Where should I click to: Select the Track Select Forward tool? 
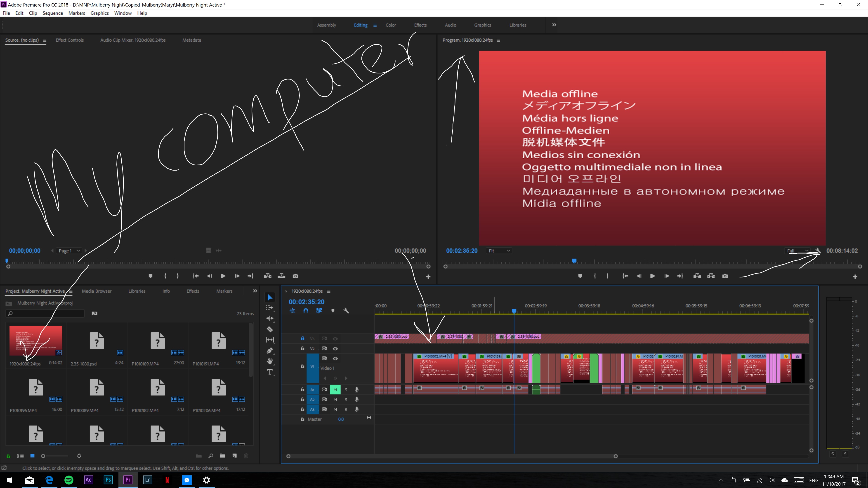point(270,308)
